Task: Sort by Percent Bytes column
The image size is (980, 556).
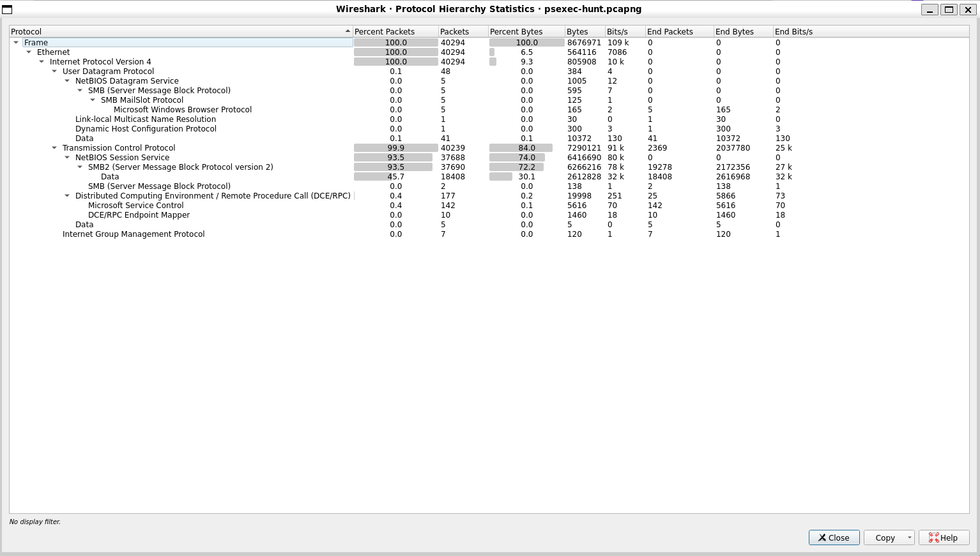Action: 526,31
